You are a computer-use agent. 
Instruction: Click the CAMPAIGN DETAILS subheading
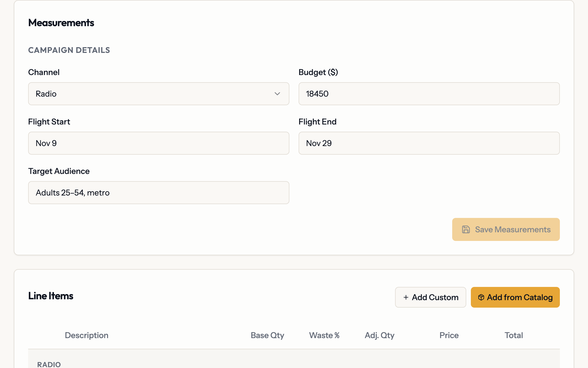click(69, 50)
